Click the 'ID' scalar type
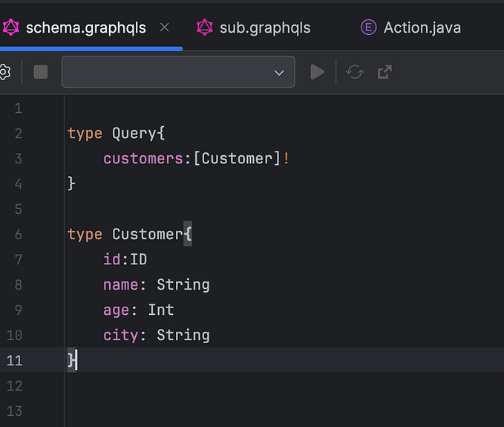This screenshot has width=504, height=427. (139, 259)
